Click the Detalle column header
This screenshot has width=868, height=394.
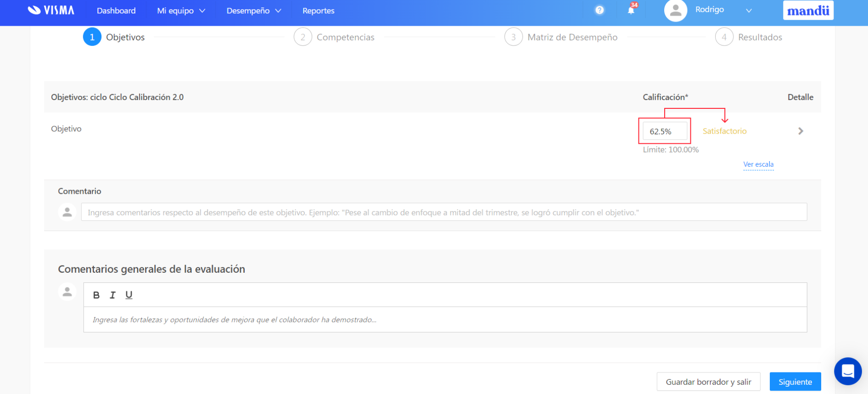(x=800, y=97)
